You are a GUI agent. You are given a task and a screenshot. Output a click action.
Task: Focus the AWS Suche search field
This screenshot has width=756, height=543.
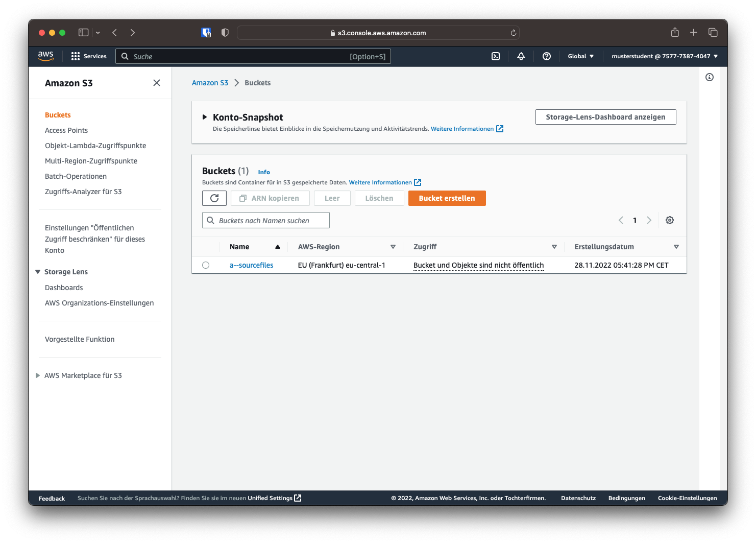click(x=253, y=56)
